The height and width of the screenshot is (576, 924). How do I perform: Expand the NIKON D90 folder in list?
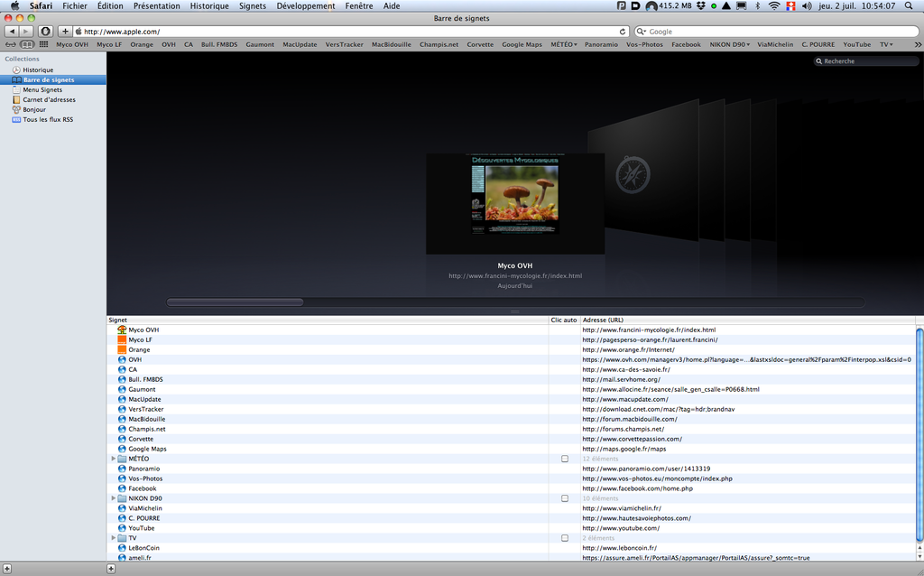pyautogui.click(x=113, y=498)
